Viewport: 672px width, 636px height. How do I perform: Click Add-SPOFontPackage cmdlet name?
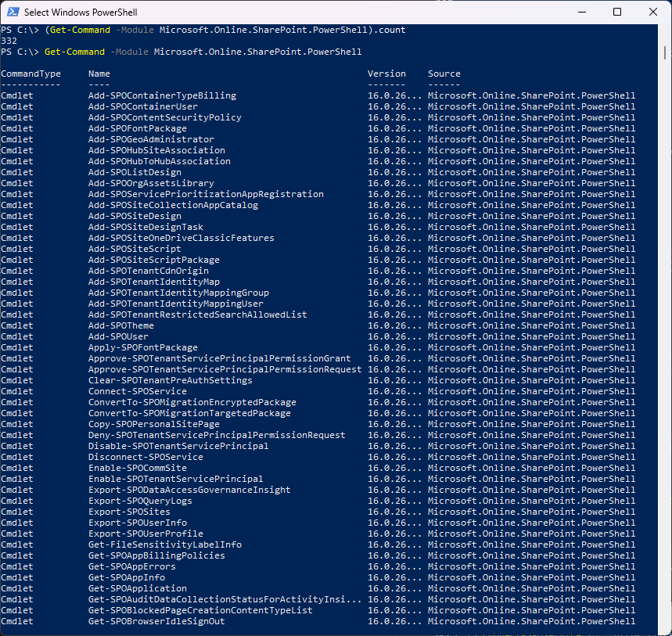pos(138,128)
